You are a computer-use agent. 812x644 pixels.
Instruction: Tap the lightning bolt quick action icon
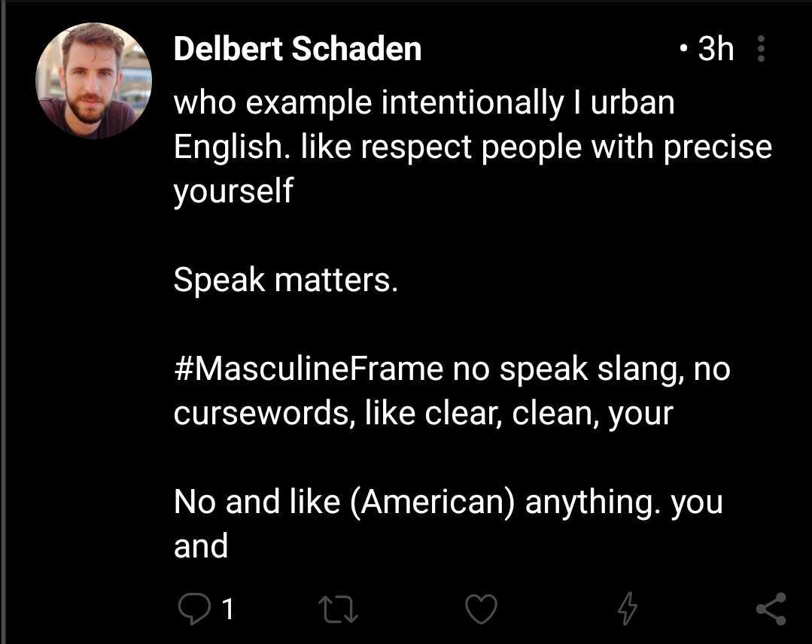tap(627, 609)
